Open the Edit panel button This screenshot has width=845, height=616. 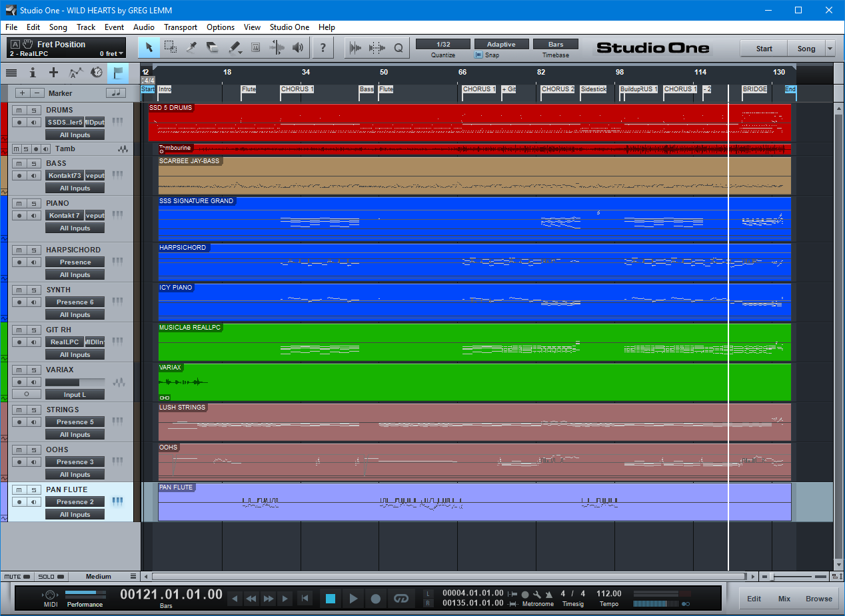754,599
